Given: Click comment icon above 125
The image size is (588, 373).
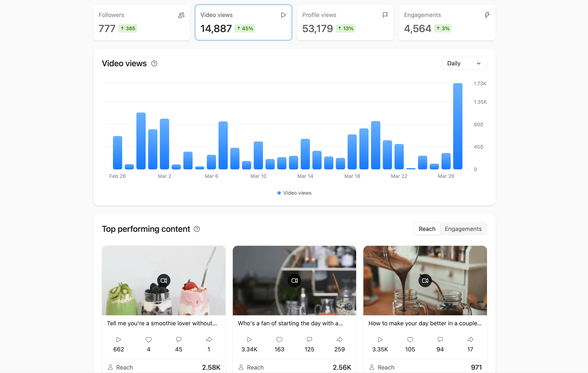Looking at the screenshot, I should click(309, 340).
